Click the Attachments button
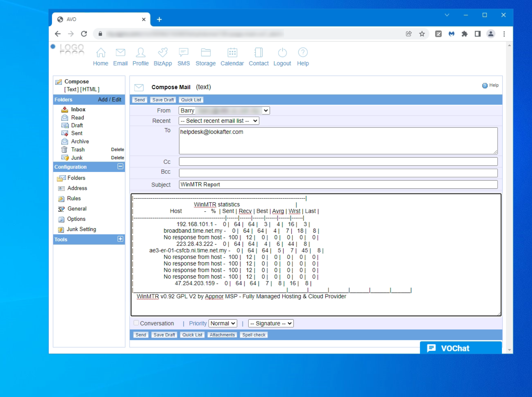 222,335
